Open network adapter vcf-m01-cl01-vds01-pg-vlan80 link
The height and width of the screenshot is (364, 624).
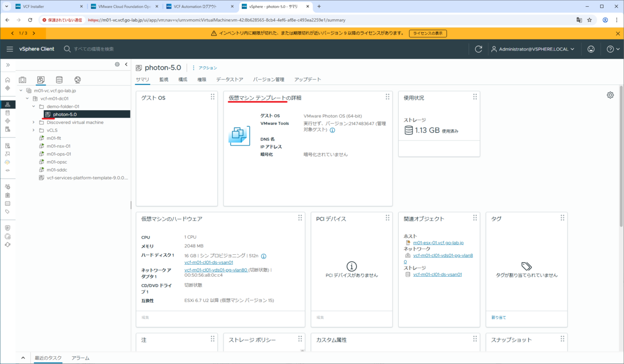click(216, 270)
